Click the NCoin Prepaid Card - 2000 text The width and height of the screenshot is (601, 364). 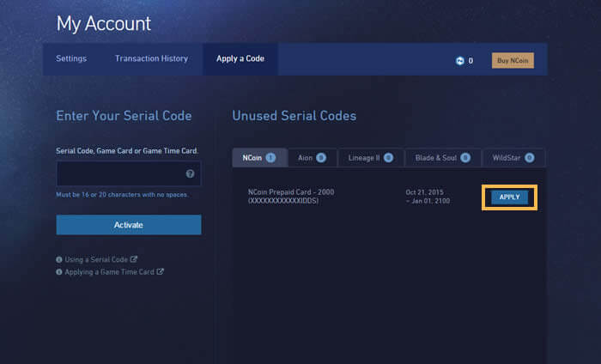click(x=291, y=192)
